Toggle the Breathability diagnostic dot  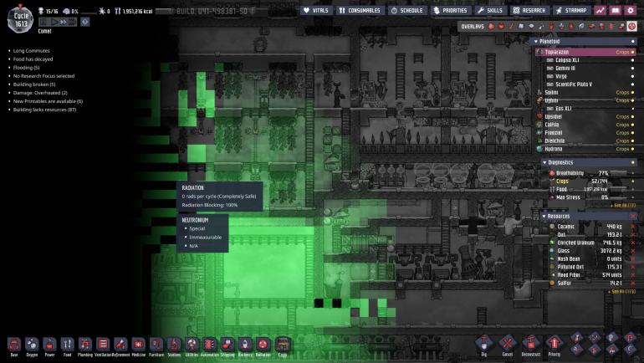633,173
